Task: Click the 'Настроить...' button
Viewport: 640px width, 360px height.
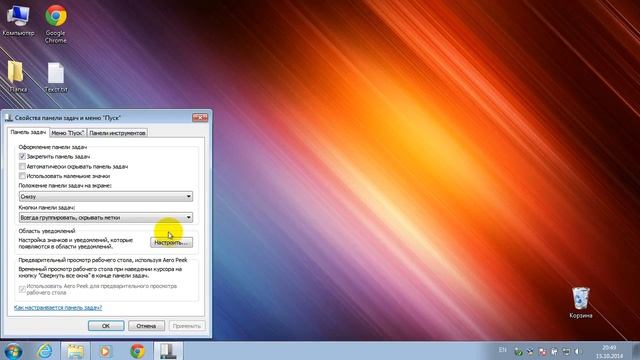Action: [x=171, y=242]
